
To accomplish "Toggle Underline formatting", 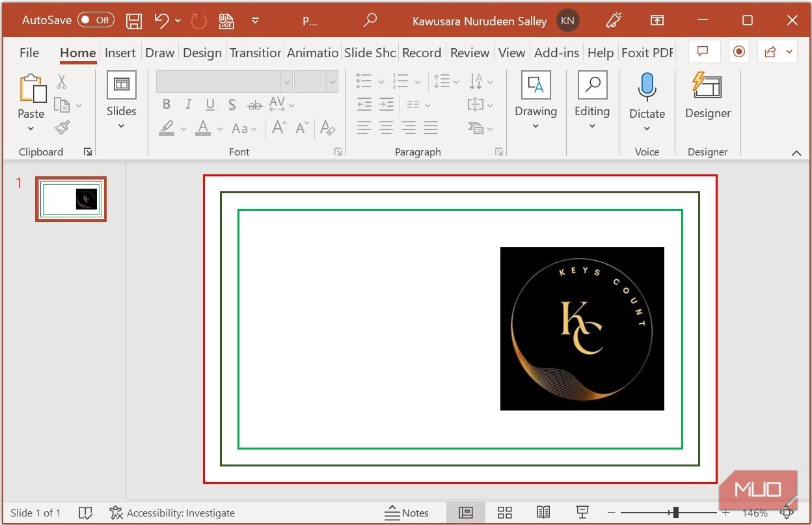I will click(x=210, y=104).
